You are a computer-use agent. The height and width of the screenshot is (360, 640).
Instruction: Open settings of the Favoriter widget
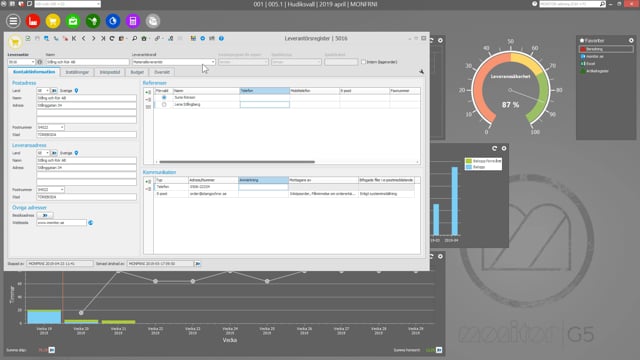click(x=631, y=40)
